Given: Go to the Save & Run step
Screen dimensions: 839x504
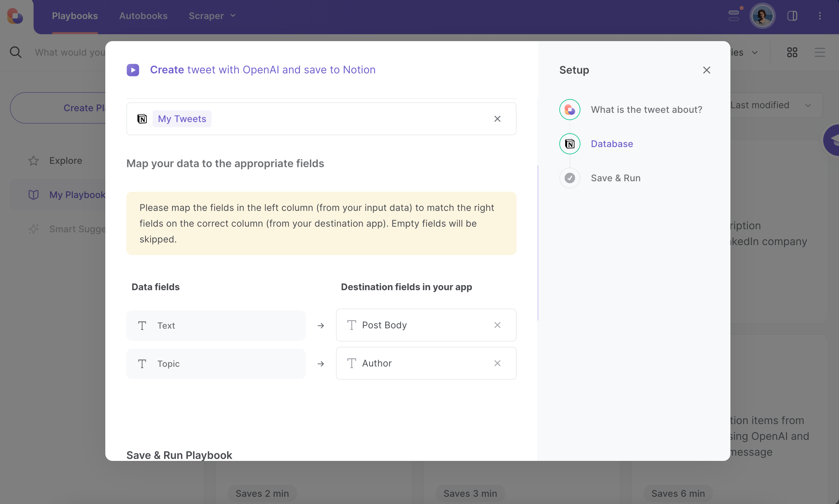Looking at the screenshot, I should (x=616, y=178).
